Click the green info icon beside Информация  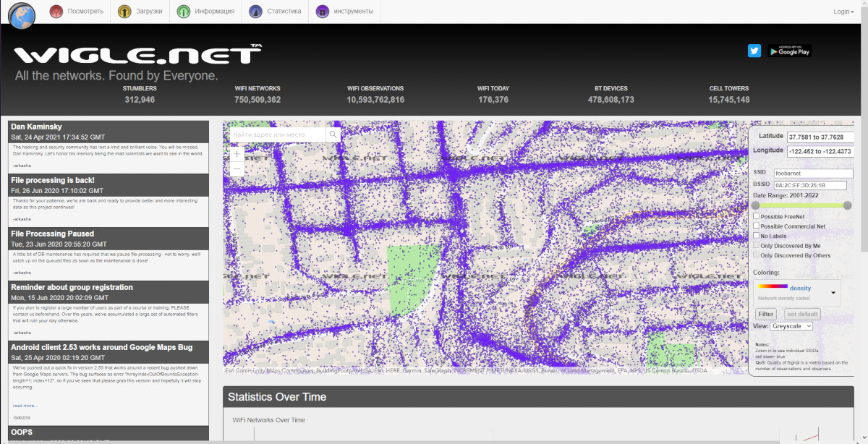[x=184, y=12]
